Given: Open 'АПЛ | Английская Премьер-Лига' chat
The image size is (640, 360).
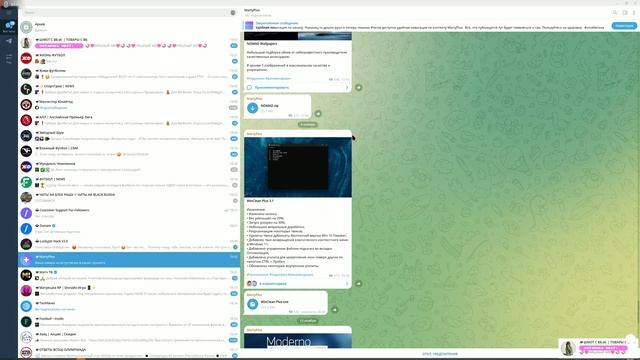Looking at the screenshot, I should tap(129, 120).
